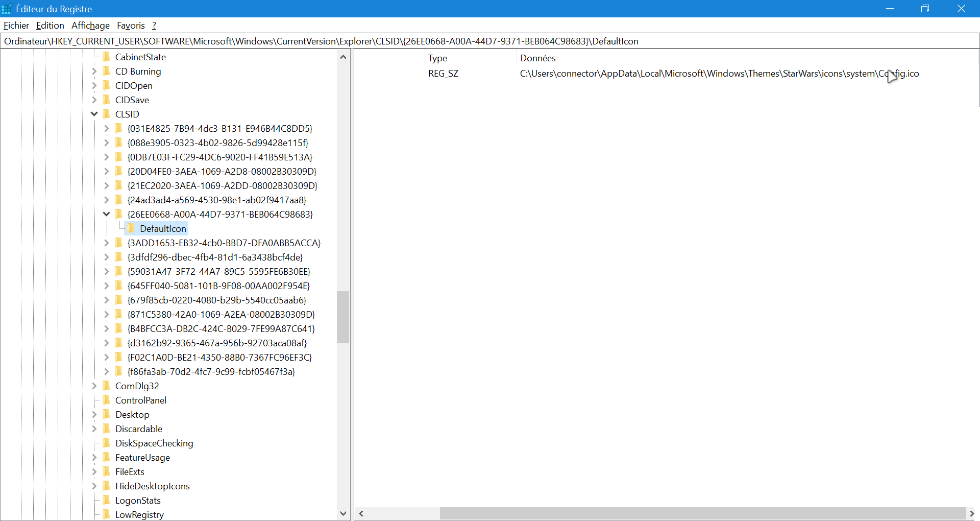Click the Registry Editor app icon in title bar

coord(7,9)
